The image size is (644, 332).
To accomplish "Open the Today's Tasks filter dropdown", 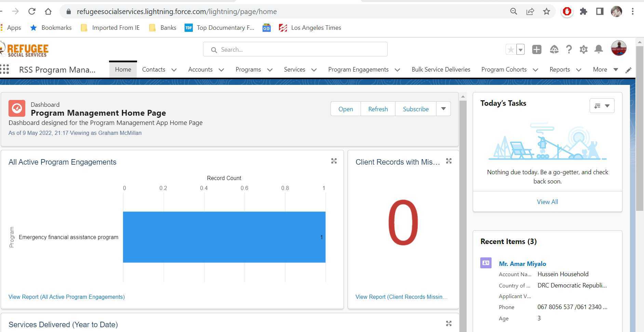I will [602, 106].
